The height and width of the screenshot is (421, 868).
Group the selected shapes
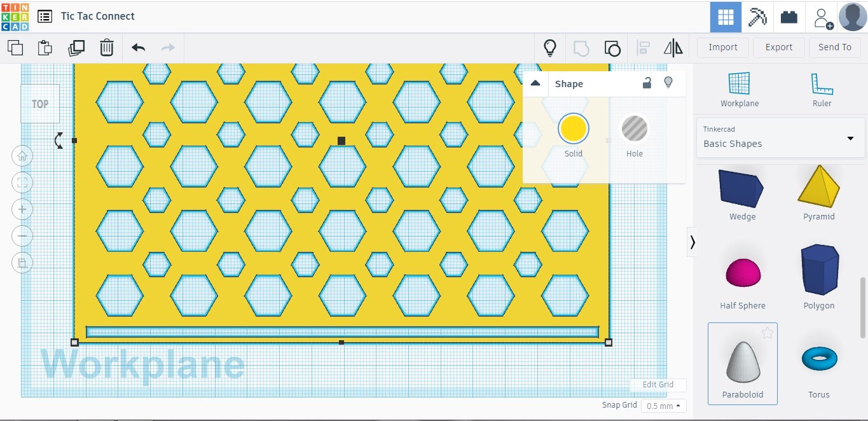pos(581,48)
